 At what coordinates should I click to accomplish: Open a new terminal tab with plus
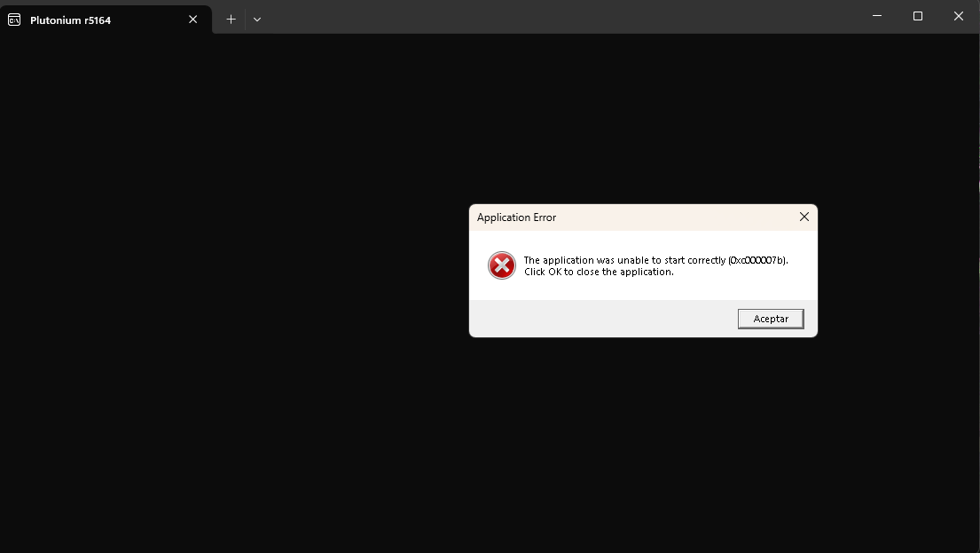click(x=231, y=20)
